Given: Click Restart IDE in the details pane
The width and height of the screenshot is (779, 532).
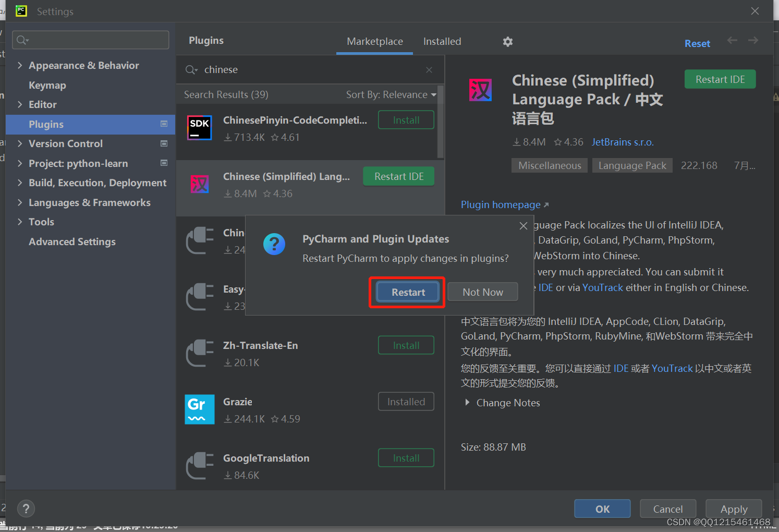Looking at the screenshot, I should click(x=720, y=79).
